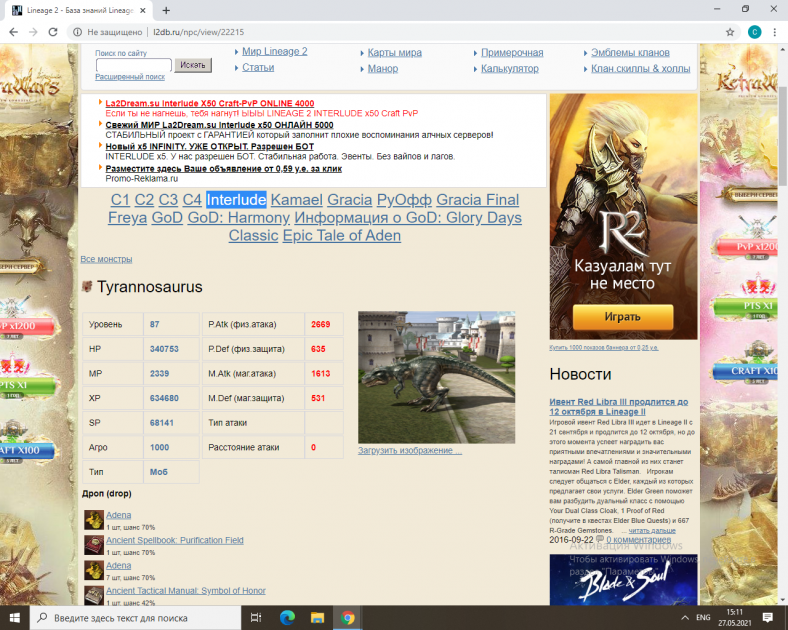Open Эмблемы кланов menu link
Screen dimensions: 788x630
click(x=630, y=53)
